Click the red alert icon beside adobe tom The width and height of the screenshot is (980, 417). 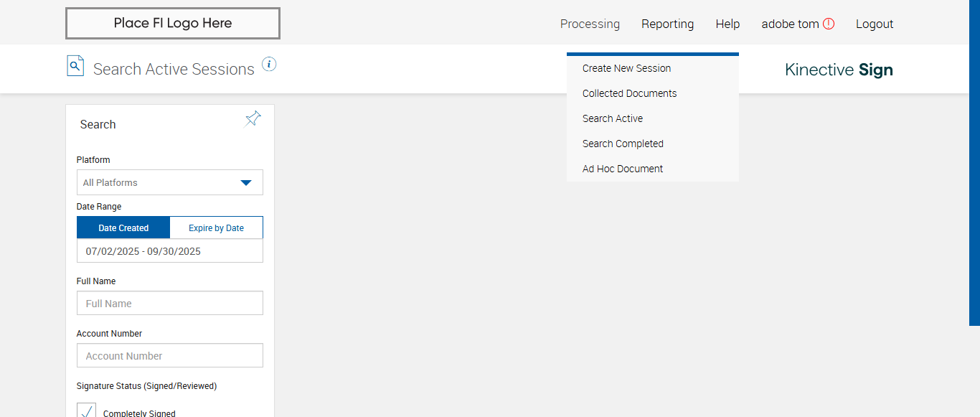(829, 24)
